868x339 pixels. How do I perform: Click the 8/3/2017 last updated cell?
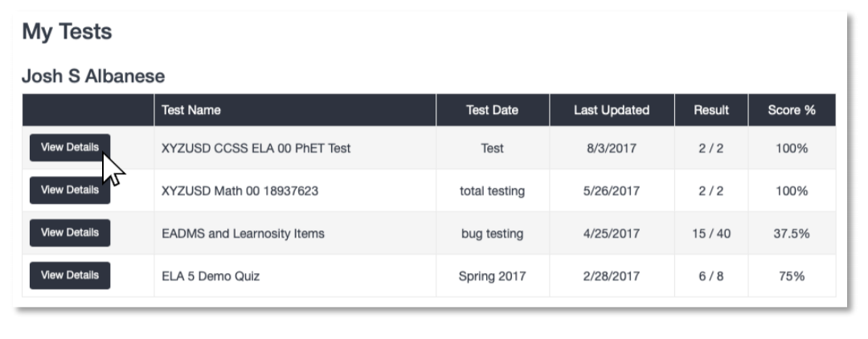point(612,148)
